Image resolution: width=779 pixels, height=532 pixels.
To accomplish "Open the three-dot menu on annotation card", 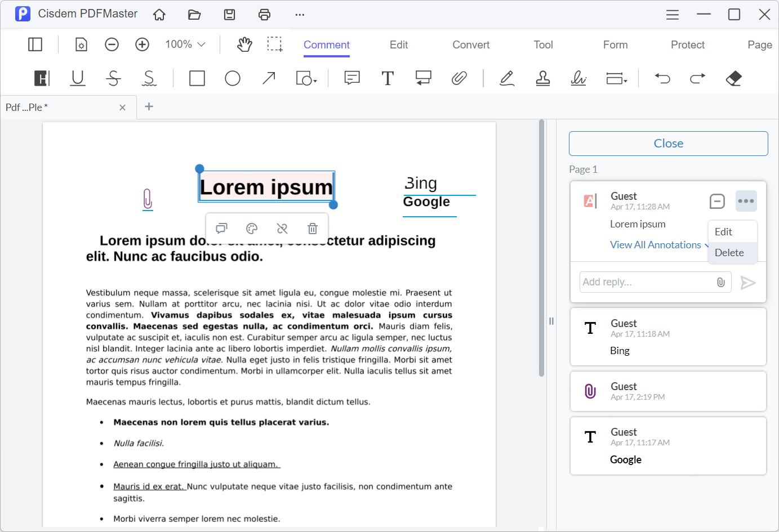I will 746,201.
